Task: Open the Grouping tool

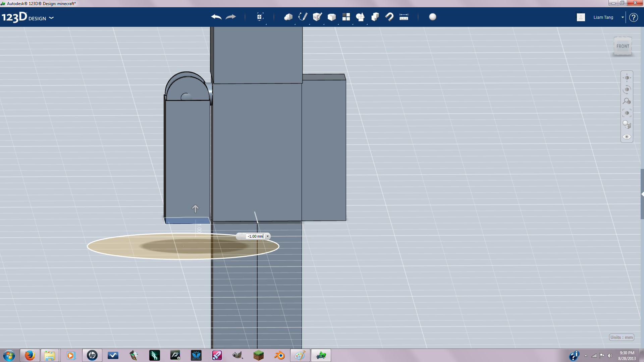Action: [x=360, y=17]
